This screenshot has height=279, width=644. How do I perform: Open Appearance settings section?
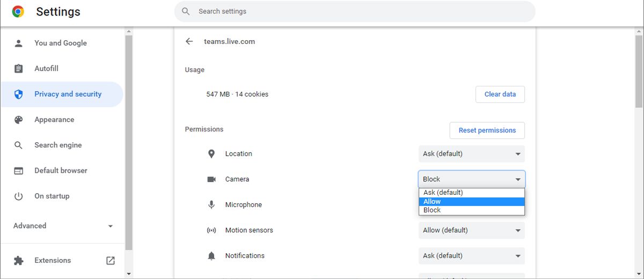coord(62,120)
